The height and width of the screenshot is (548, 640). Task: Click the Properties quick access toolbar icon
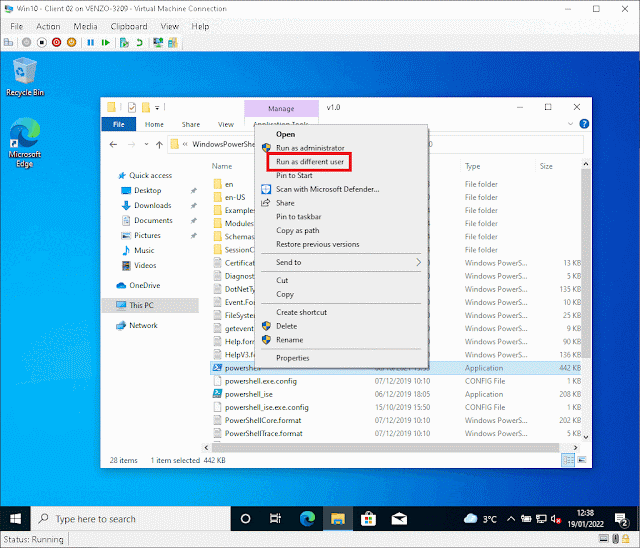tap(131, 107)
